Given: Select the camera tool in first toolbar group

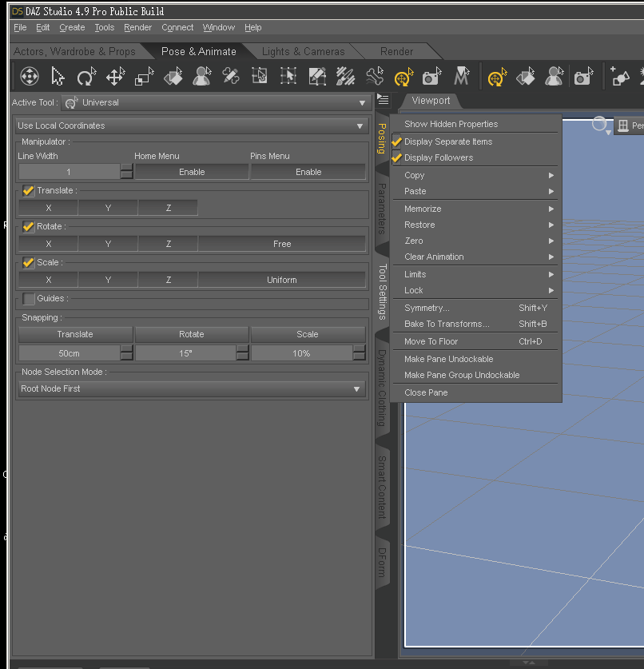Looking at the screenshot, I should click(x=432, y=77).
